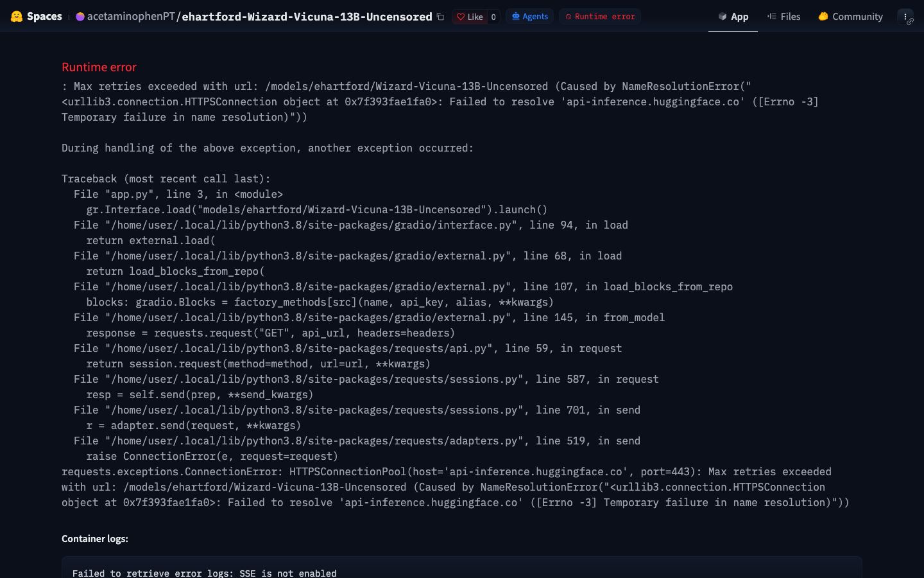Switch to the Files tab
Viewport: 924px width, 578px height.
pos(783,17)
